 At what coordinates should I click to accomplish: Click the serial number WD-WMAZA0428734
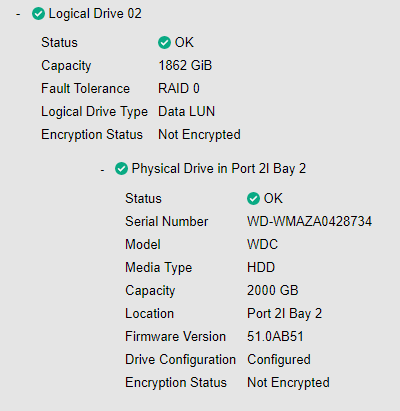coord(309,221)
